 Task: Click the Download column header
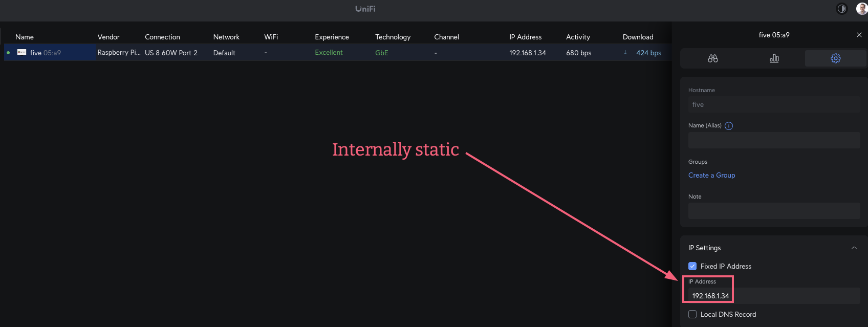[x=638, y=37]
